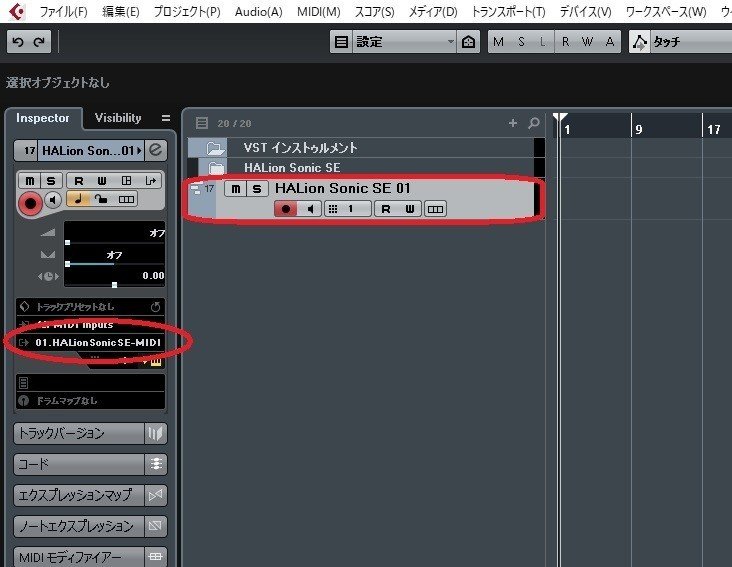The height and width of the screenshot is (567, 732).
Task: Open the MIDI(M) menu
Action: (319, 12)
